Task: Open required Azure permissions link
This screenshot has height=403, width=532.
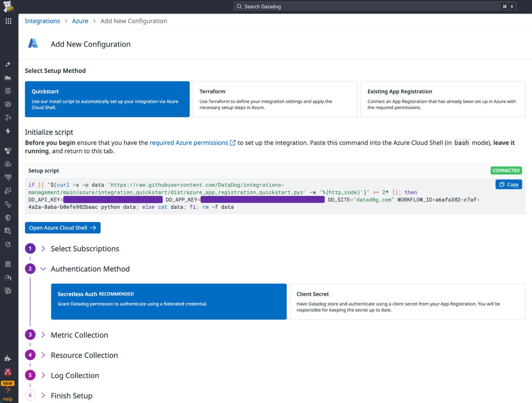Action: (189, 143)
